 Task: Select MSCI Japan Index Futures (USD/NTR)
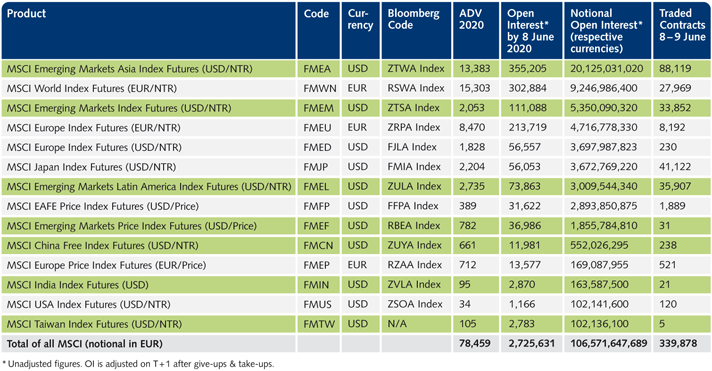tap(91, 167)
